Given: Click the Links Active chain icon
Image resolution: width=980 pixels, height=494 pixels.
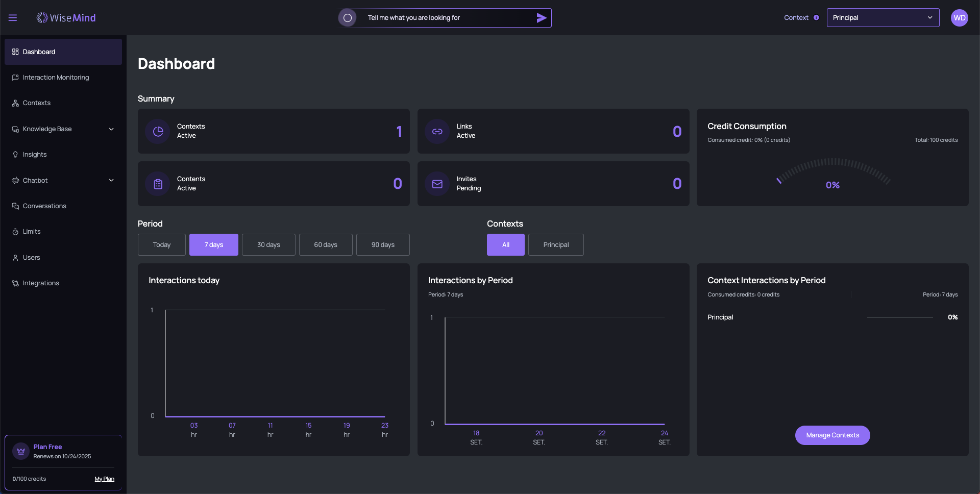Looking at the screenshot, I should (x=437, y=132).
